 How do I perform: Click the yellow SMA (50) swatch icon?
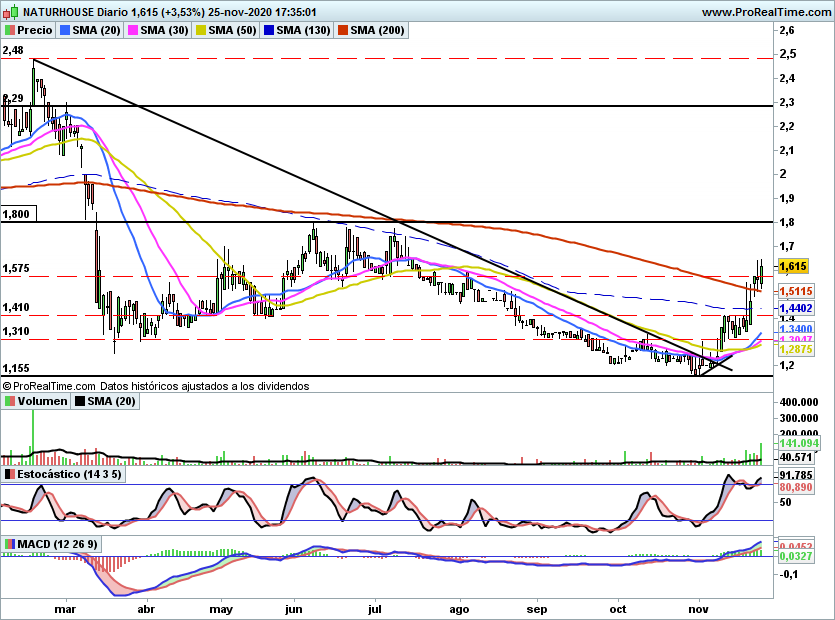pos(201,30)
